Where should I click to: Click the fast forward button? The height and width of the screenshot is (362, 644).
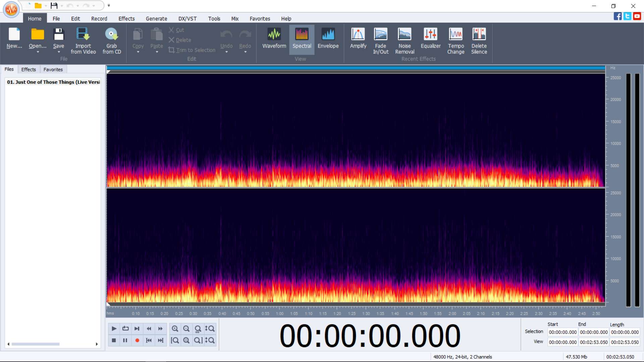coord(160,328)
